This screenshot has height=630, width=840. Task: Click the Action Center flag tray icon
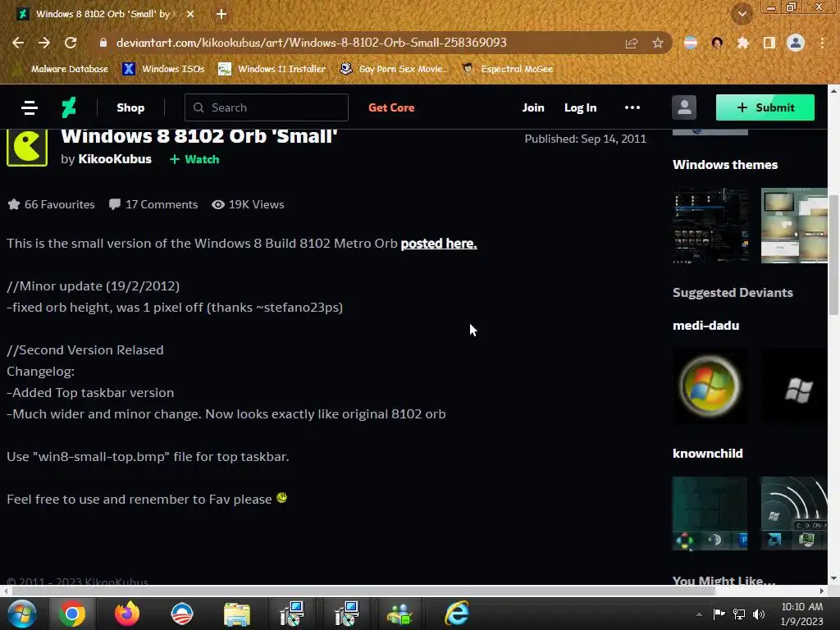coord(719,614)
